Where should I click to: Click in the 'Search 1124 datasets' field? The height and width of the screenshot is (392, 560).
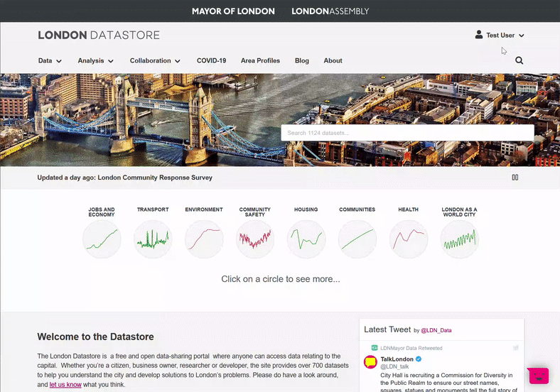[407, 133]
